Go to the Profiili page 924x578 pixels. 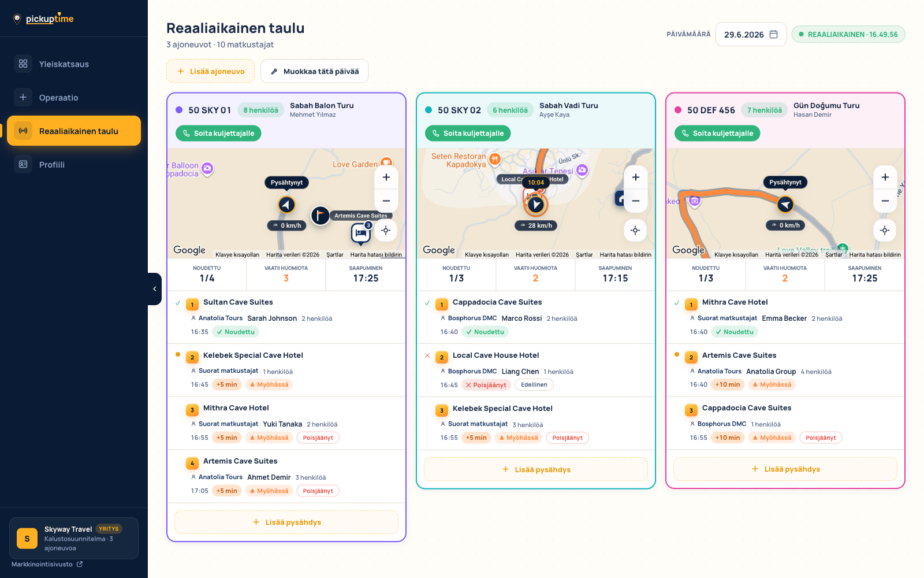74,165
